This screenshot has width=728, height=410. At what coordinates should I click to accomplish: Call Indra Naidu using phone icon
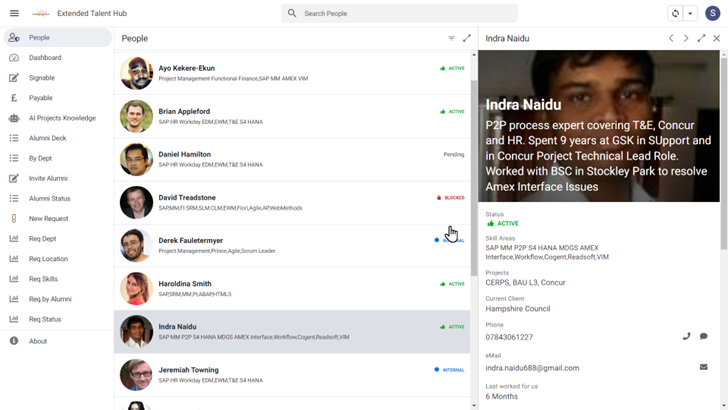click(x=686, y=337)
